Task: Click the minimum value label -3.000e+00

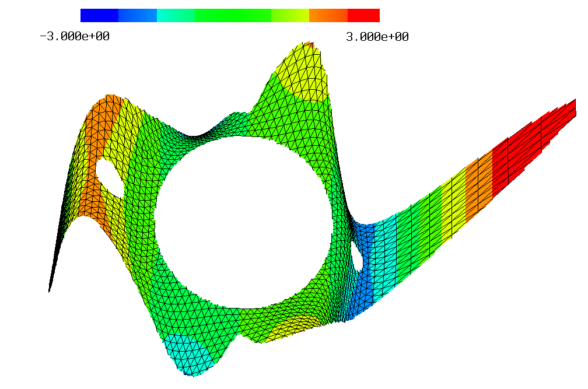Action: 75,36
